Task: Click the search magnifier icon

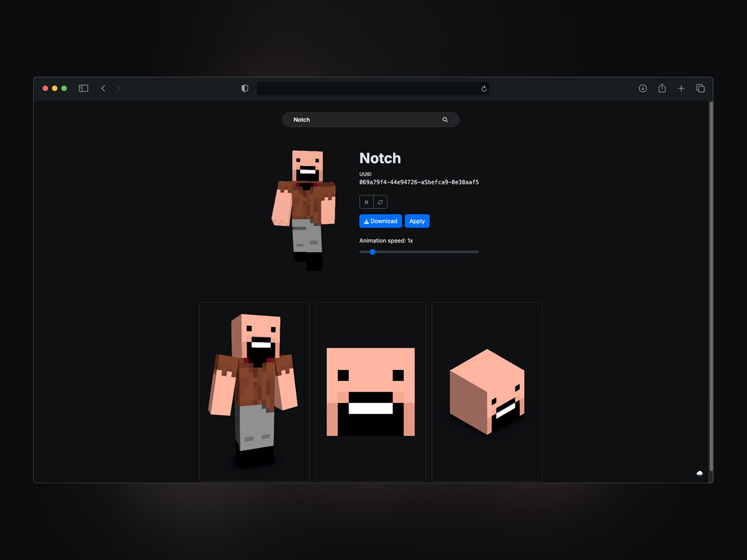Action: click(445, 119)
